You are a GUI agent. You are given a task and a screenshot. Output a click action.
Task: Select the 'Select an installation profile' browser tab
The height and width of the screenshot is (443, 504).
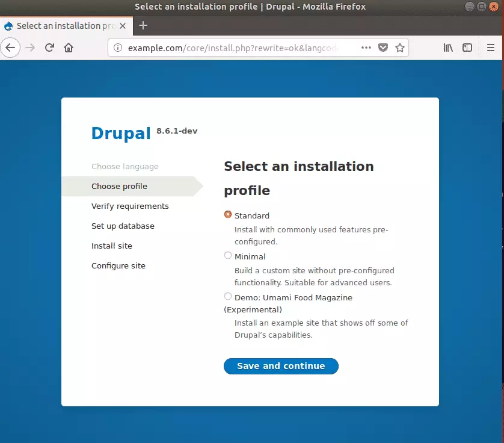pyautogui.click(x=66, y=26)
